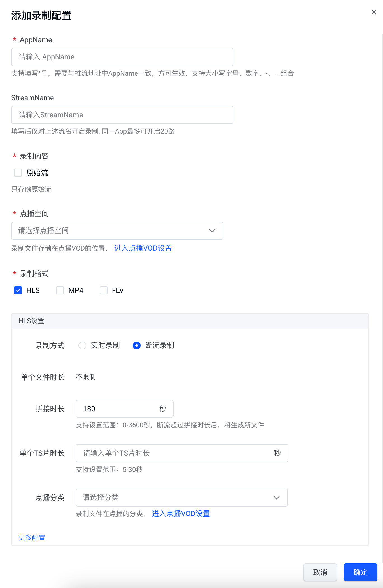The width and height of the screenshot is (383, 588).
Task: Check the 原始流 checkbox
Action: coord(18,173)
